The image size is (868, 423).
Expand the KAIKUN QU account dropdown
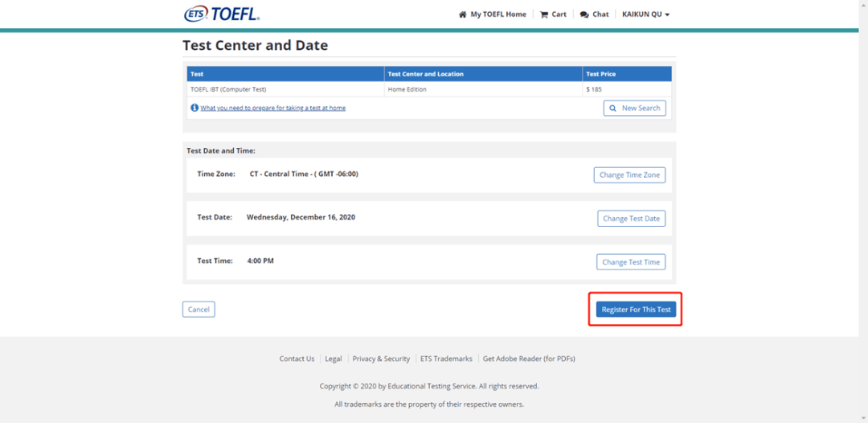tap(646, 14)
